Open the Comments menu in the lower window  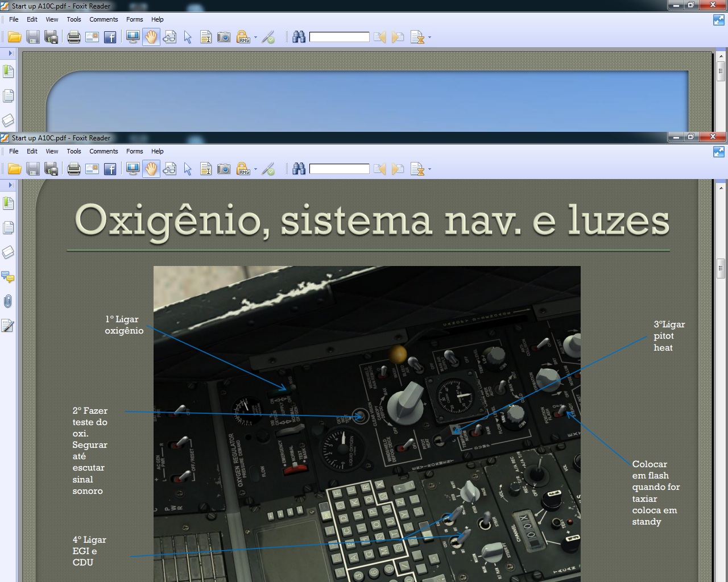[104, 151]
